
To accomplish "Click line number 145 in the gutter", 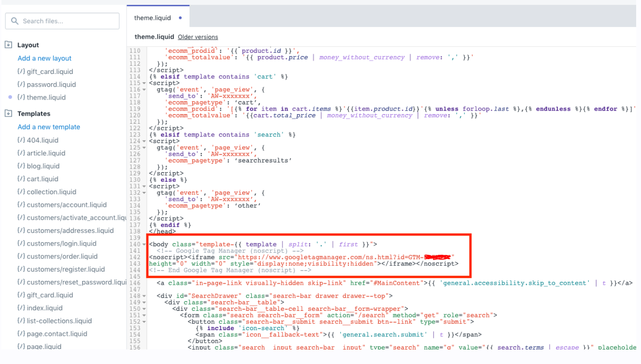I will (135, 277).
